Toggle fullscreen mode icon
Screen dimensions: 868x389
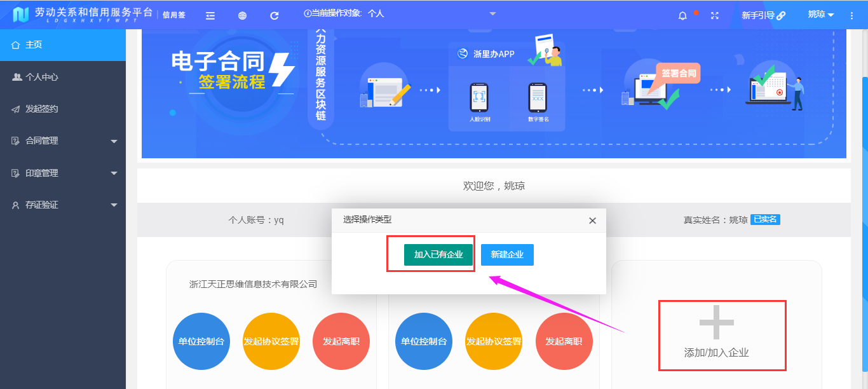click(x=714, y=16)
